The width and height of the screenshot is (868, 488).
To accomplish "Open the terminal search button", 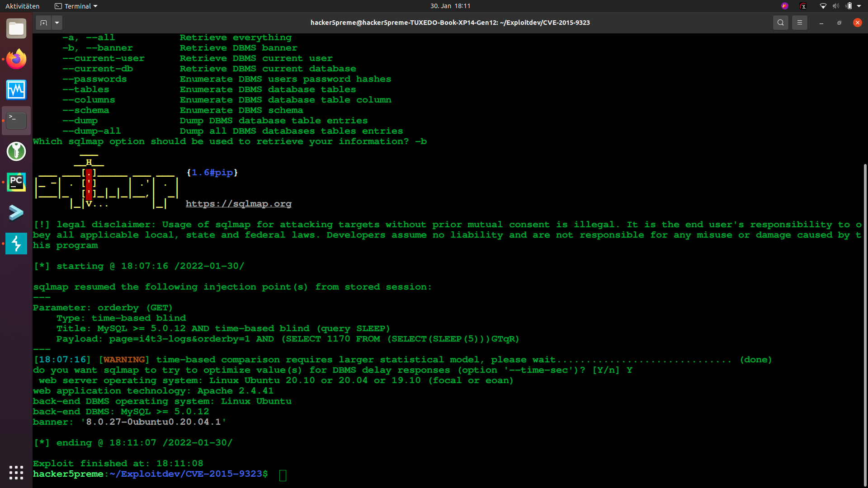I will click(781, 23).
